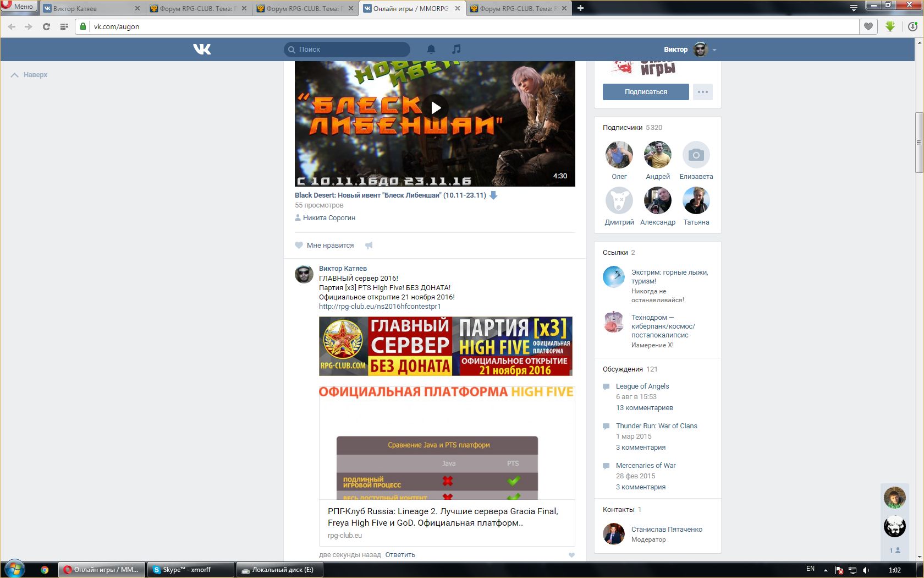Switch to the Skype xmorff taskbar window

(190, 570)
